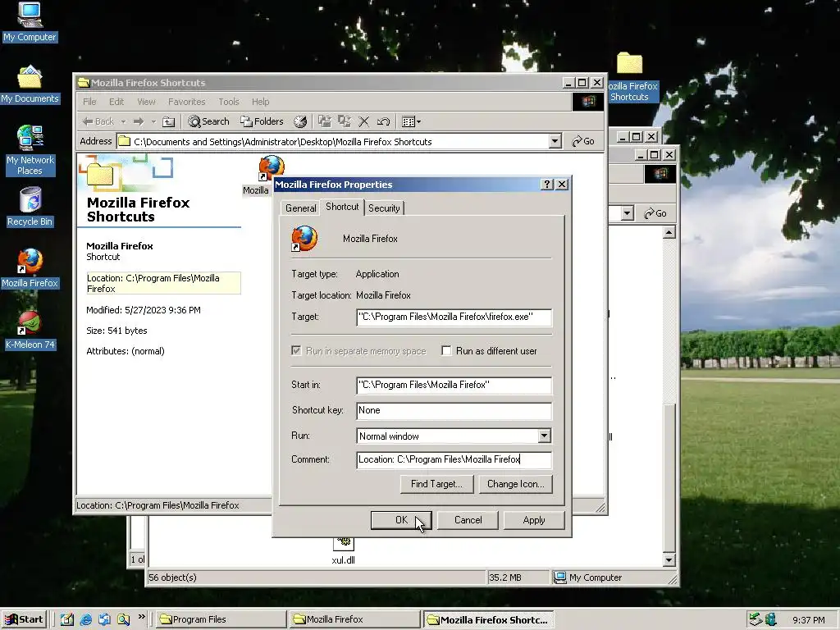Viewport: 840px width, 630px height.
Task: Click the Up folder toolbar icon
Action: pyautogui.click(x=168, y=121)
